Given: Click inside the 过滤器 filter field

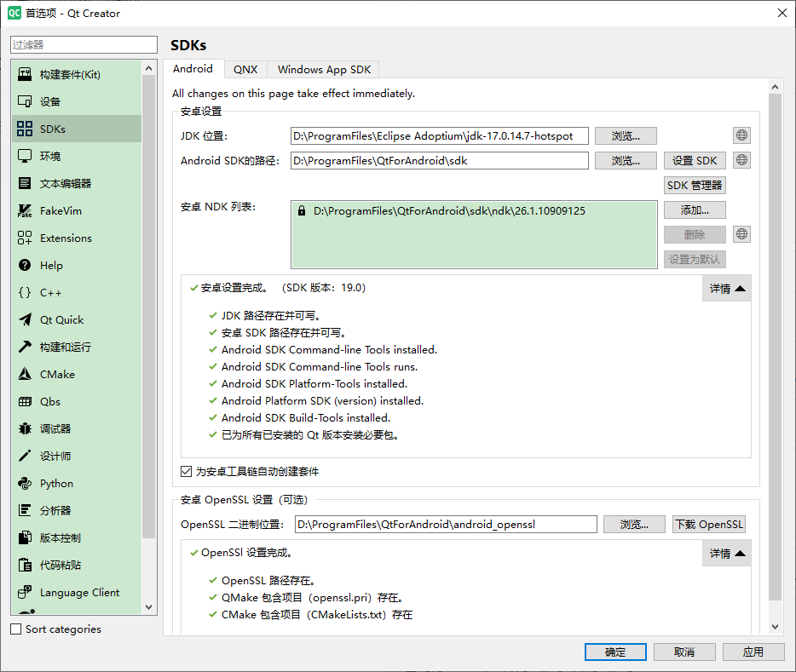Looking at the screenshot, I should 83,44.
